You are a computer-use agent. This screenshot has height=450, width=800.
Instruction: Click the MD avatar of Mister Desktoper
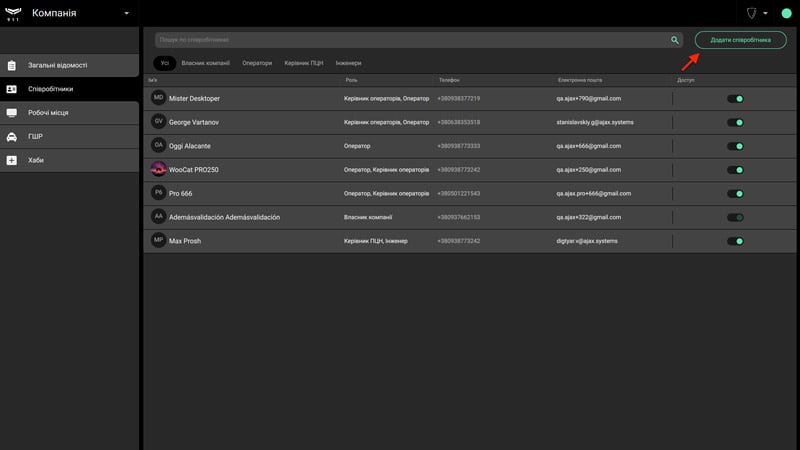click(159, 98)
